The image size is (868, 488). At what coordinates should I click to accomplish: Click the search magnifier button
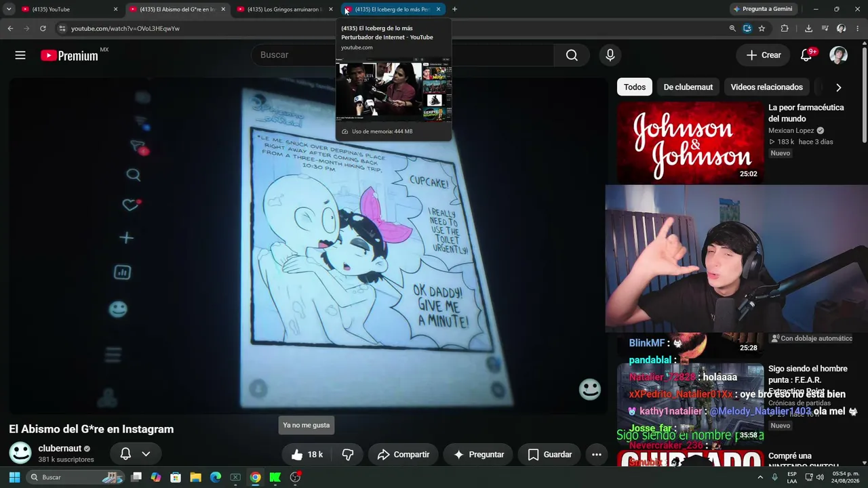click(572, 56)
